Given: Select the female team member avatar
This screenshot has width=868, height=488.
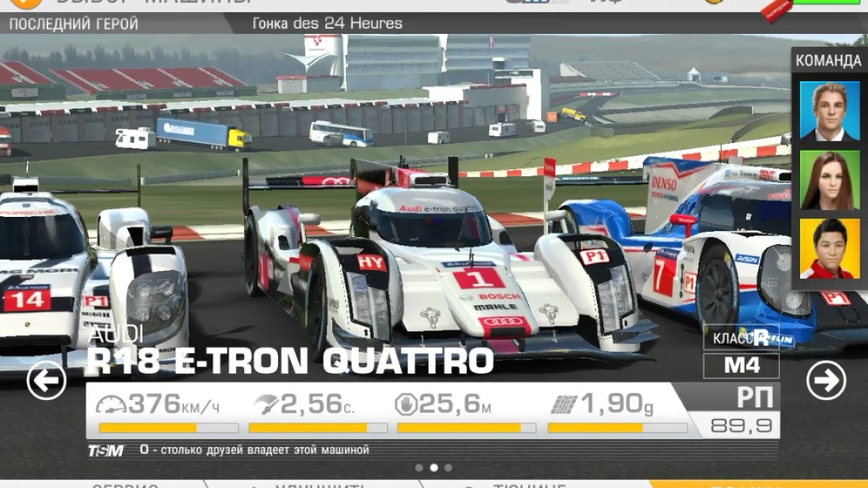Looking at the screenshot, I should 830,180.
